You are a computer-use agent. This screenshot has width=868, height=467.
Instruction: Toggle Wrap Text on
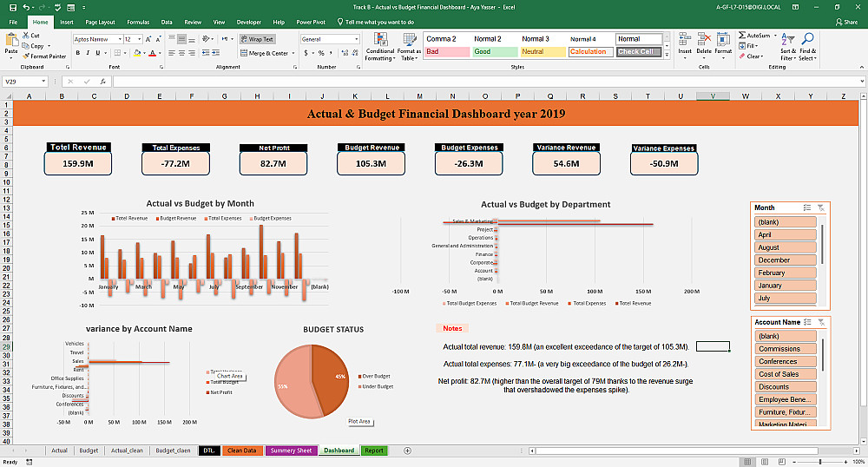(x=258, y=39)
